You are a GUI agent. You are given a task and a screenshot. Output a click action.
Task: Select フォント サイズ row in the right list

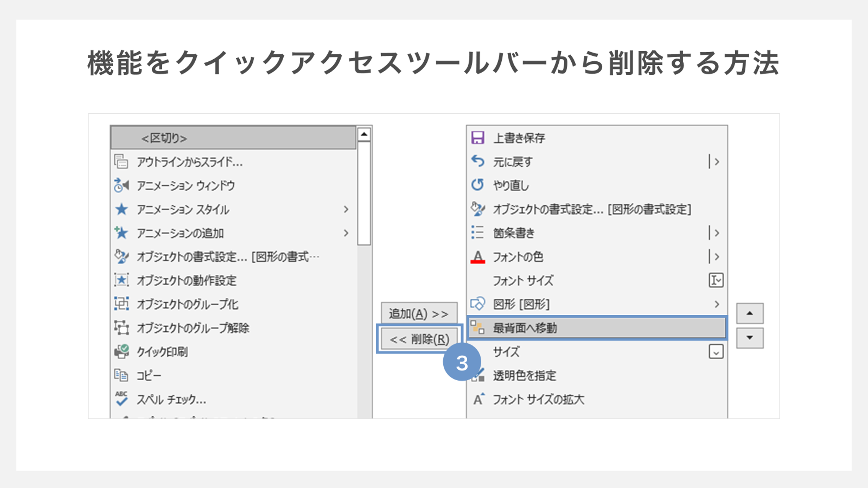click(597, 281)
